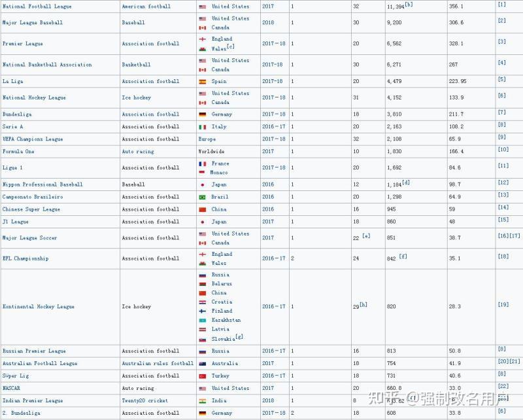Follow Auto racing link in Formula One row

138,152
